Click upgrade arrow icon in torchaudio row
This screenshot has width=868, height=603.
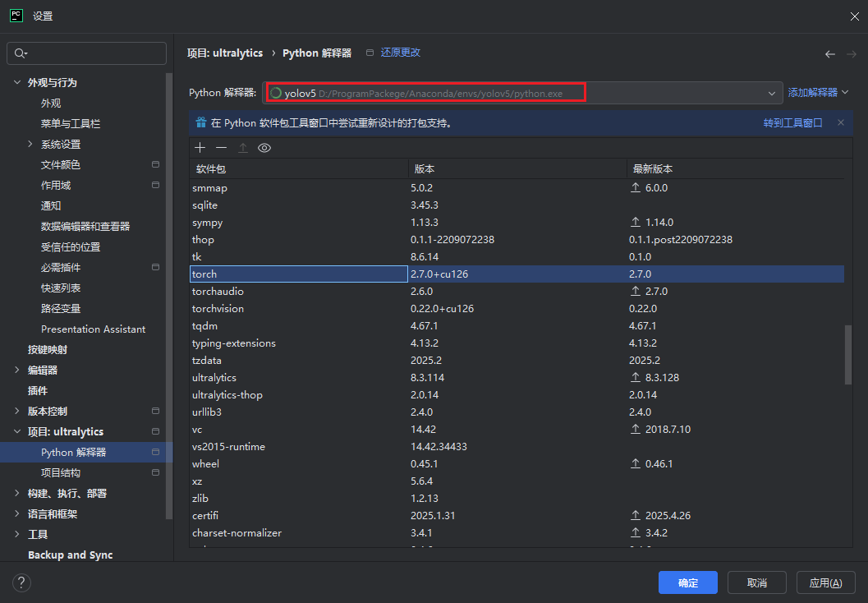pos(636,292)
